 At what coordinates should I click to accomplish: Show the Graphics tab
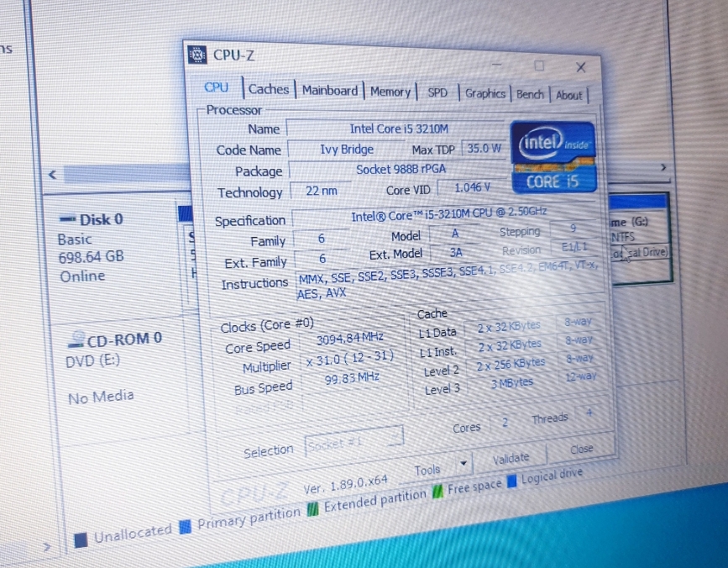(x=485, y=93)
